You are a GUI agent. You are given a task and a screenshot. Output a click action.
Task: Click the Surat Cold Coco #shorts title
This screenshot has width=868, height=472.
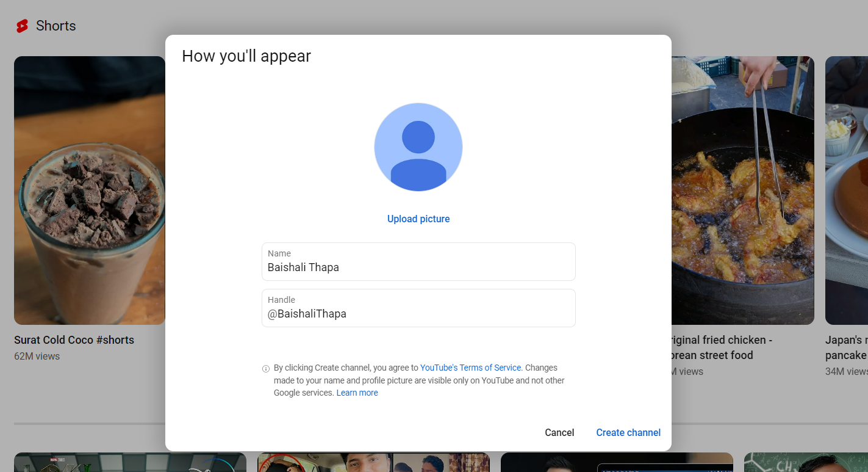pos(74,340)
